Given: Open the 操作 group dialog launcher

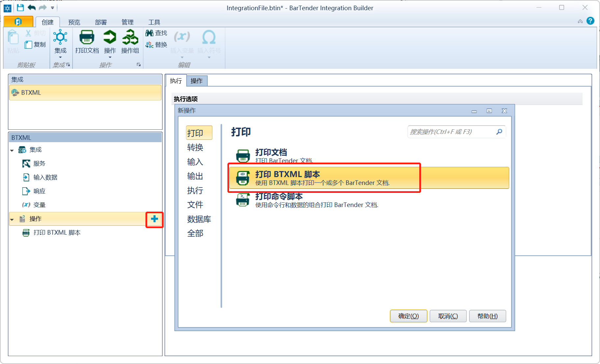Looking at the screenshot, I should [x=139, y=65].
